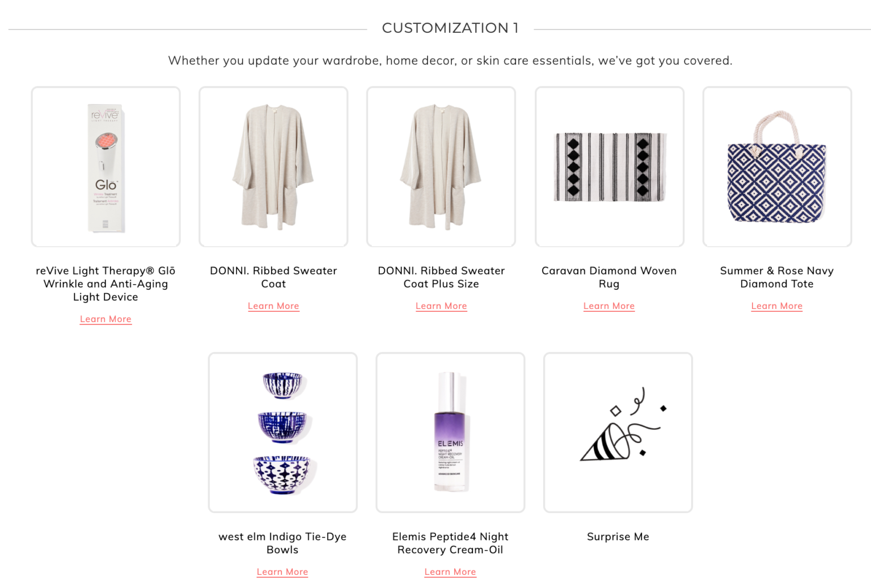The height and width of the screenshot is (588, 871).
Task: Click the Caravan Diamond Woven Rug title
Action: pyautogui.click(x=609, y=277)
